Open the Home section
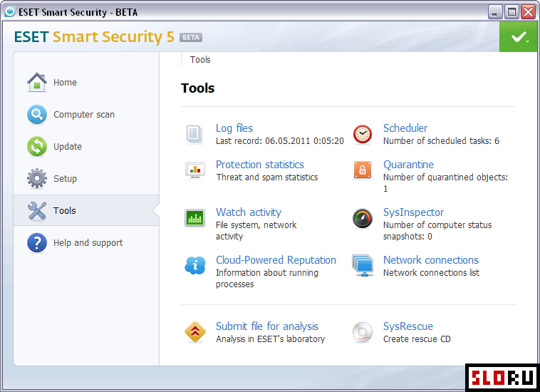The height and width of the screenshot is (392, 540). (86, 83)
